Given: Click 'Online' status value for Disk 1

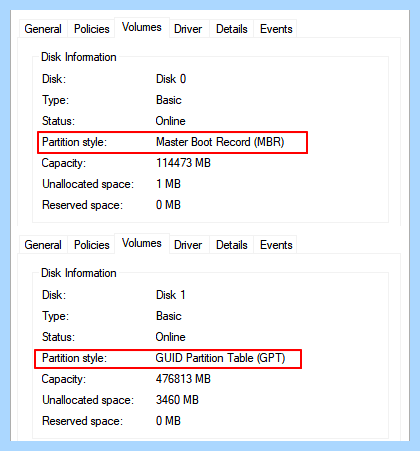Looking at the screenshot, I should (x=170, y=337).
